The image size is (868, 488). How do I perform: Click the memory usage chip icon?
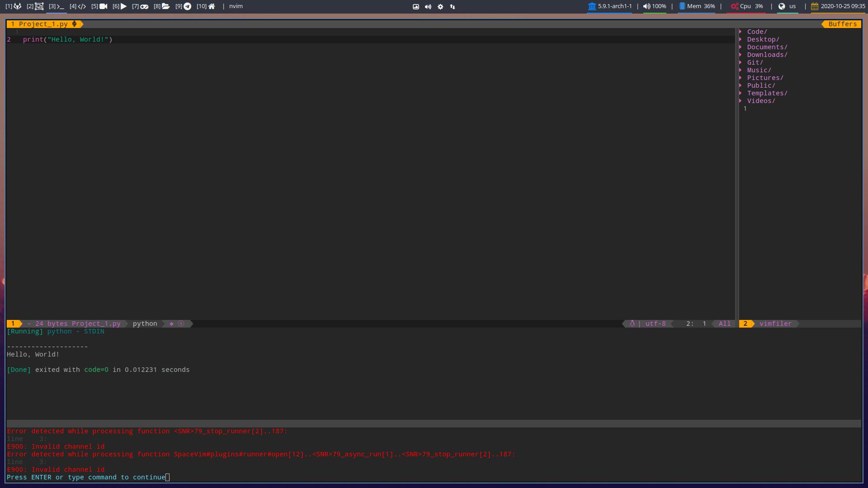[682, 6]
